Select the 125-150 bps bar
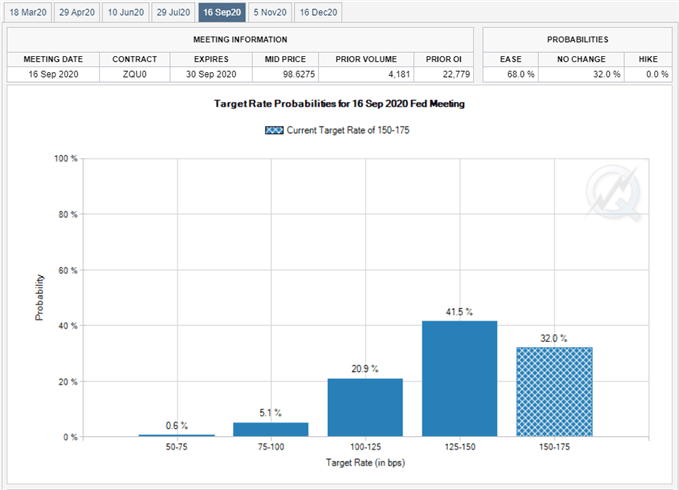 pos(459,379)
